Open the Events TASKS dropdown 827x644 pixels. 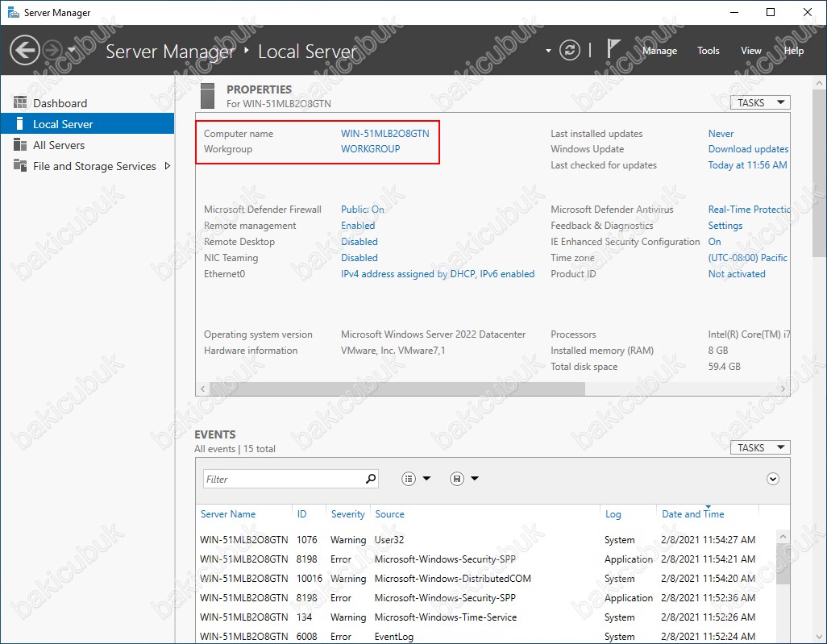760,447
